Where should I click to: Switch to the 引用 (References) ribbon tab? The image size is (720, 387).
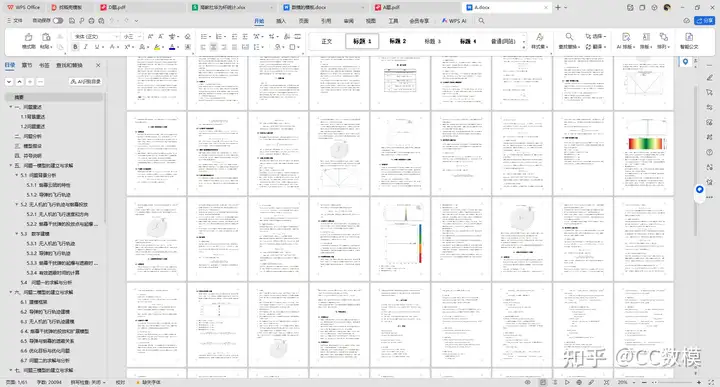pyautogui.click(x=326, y=21)
